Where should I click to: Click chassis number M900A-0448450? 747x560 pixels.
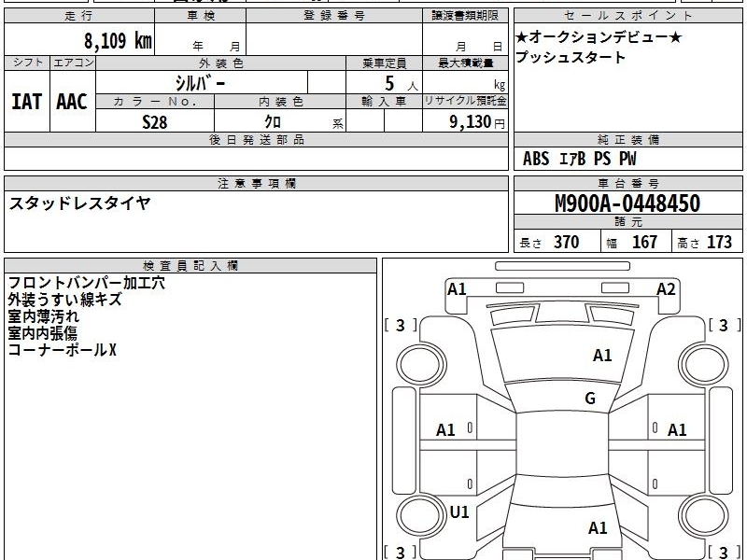[627, 203]
